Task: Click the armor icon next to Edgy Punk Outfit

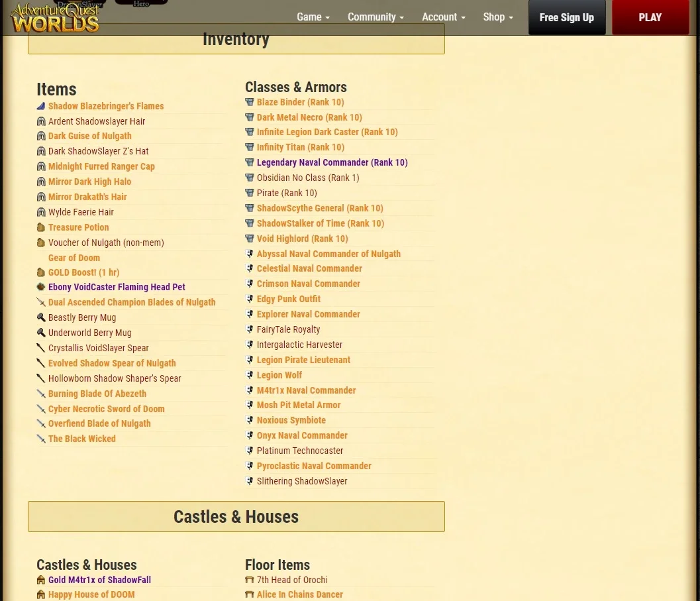Action: [250, 298]
